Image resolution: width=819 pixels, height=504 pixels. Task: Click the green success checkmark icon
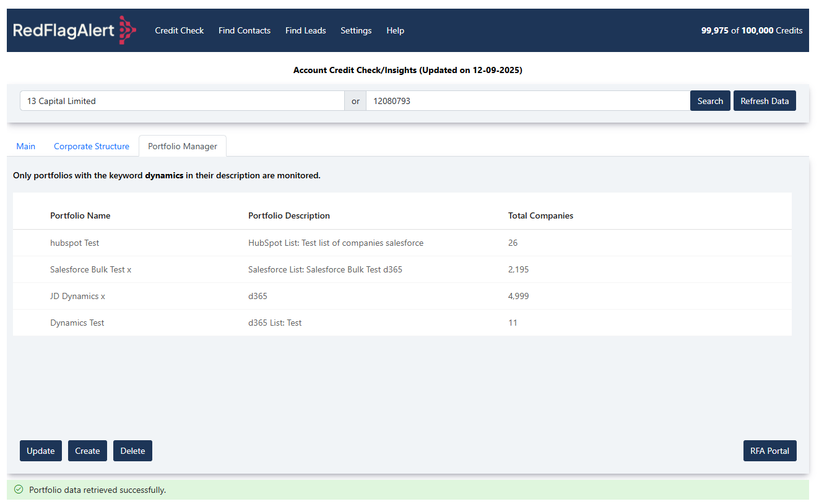19,490
